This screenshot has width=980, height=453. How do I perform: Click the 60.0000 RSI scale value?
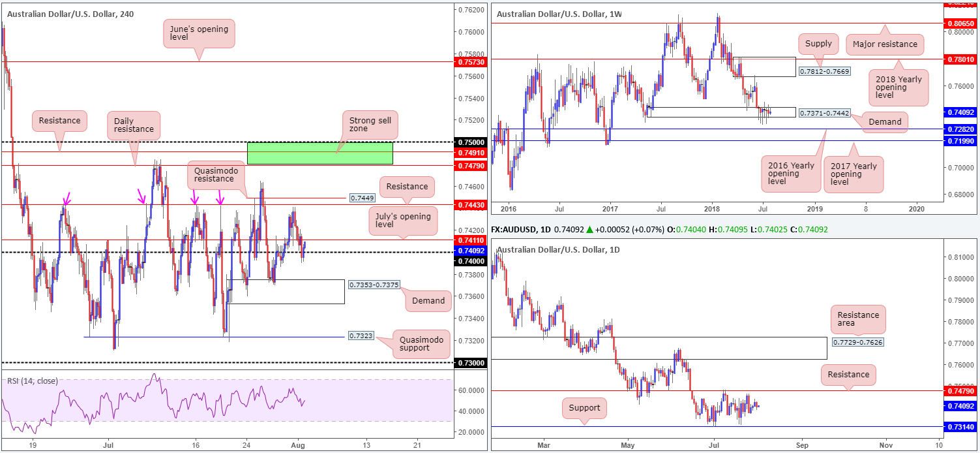[471, 390]
